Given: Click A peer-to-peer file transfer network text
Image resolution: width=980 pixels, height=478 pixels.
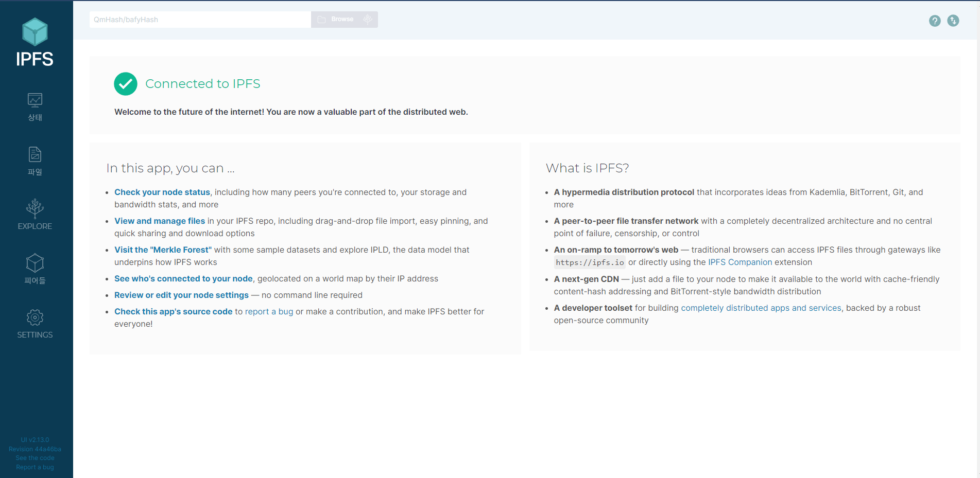Looking at the screenshot, I should point(626,221).
